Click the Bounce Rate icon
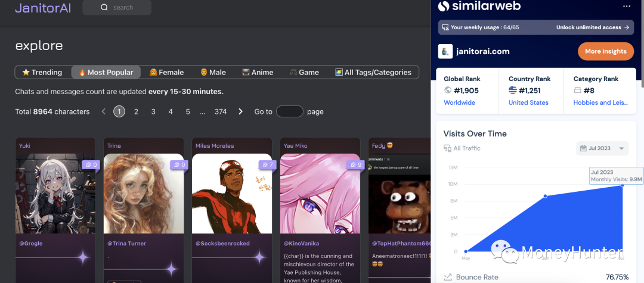 click(x=448, y=277)
